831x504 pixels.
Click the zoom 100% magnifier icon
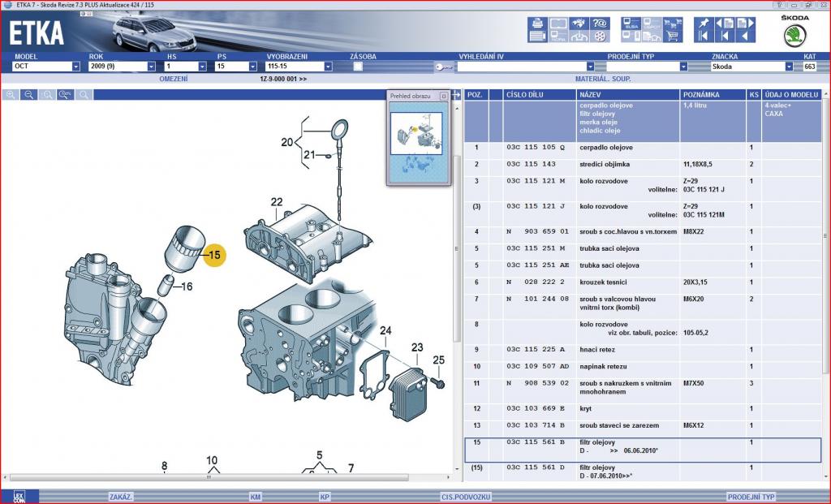click(x=65, y=95)
